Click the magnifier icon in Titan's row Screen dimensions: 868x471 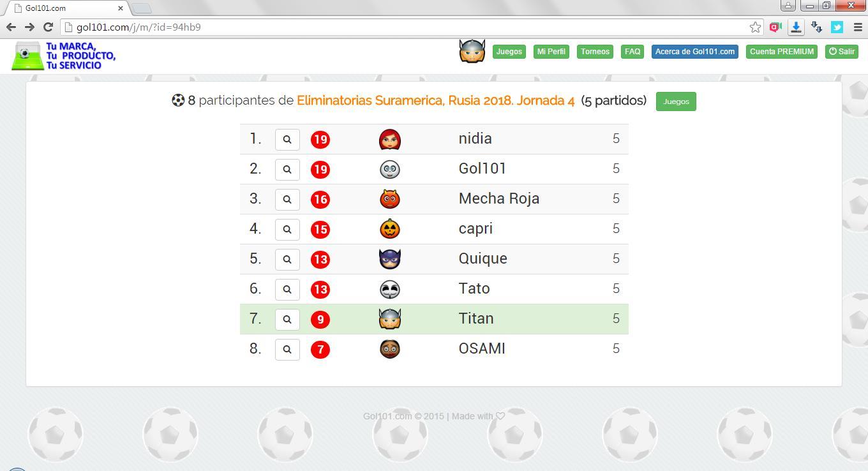[x=287, y=319]
